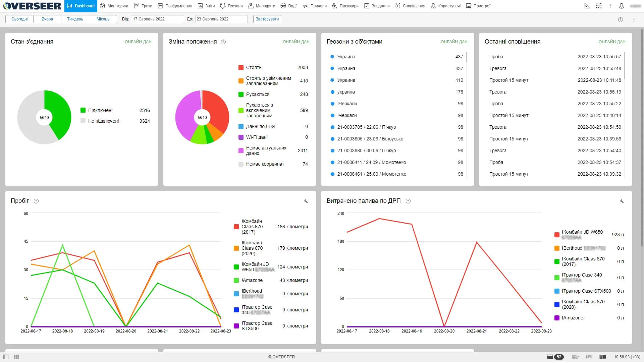Open the Сповіщення notifications section
Image resolution: width=644 pixels, height=362 pixels.
(410, 6)
